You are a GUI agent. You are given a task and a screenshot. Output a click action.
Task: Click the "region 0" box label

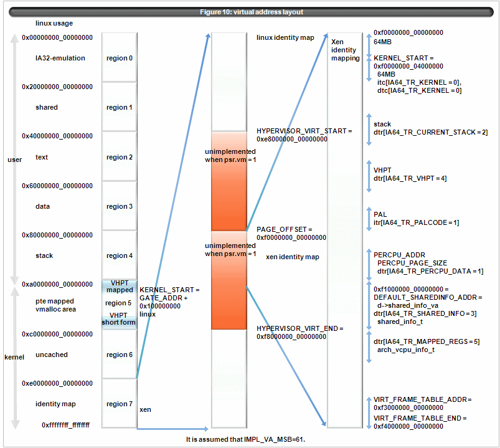120,58
